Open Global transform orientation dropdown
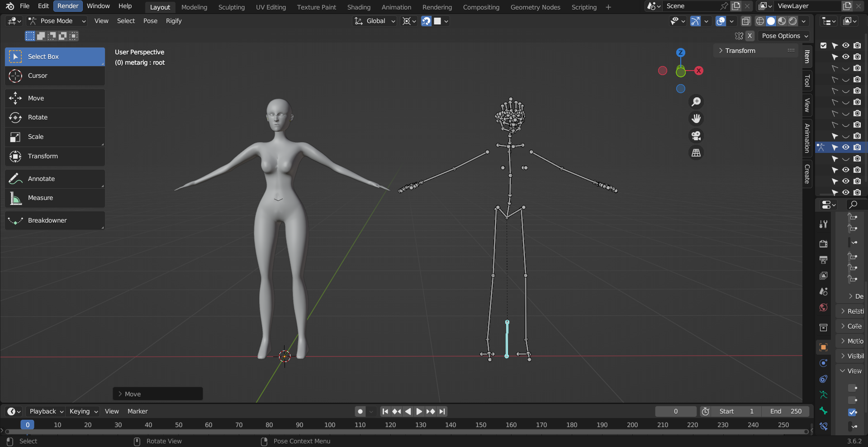The image size is (868, 447). coord(375,21)
